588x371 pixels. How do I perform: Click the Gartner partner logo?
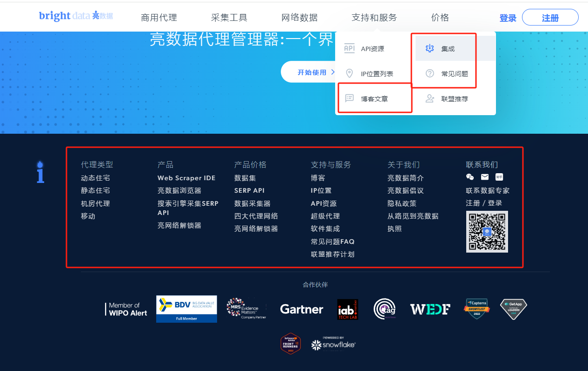coord(302,309)
